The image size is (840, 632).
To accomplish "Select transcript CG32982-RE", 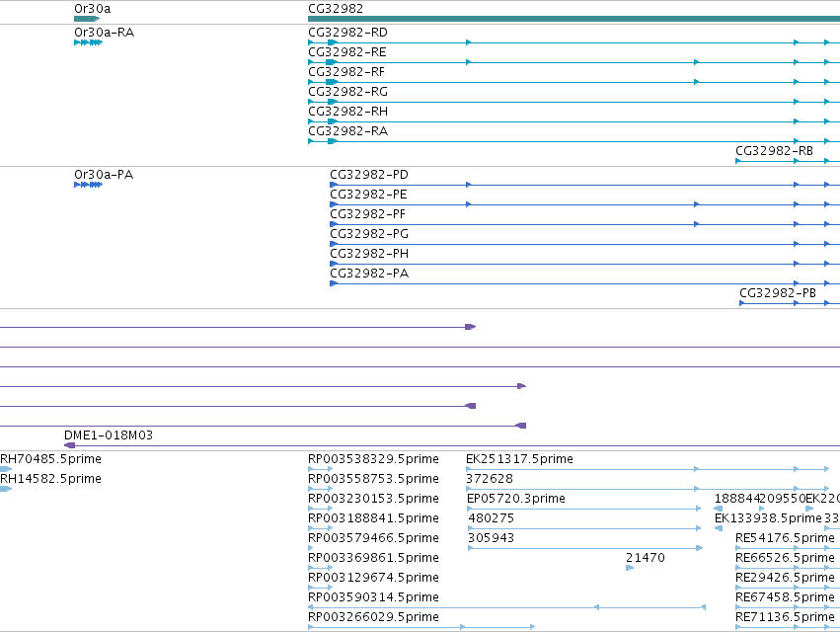I will (347, 52).
